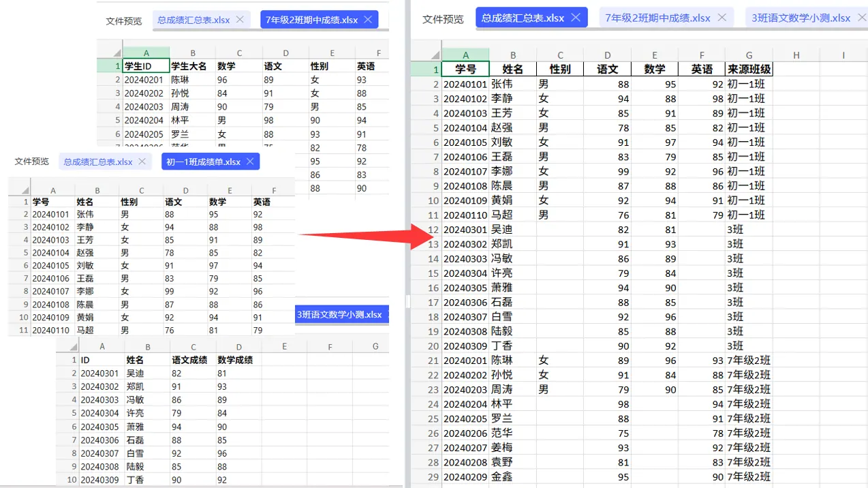Click 20240301 ID cell in 语文成绩 quiz sheet
The width and height of the screenshot is (868, 488).
click(x=102, y=373)
